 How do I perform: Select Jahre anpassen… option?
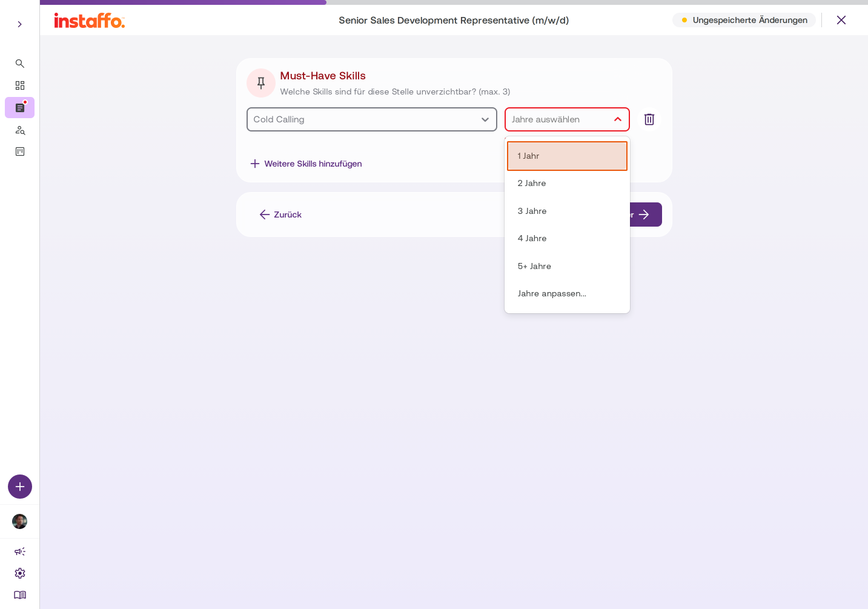[x=567, y=293]
